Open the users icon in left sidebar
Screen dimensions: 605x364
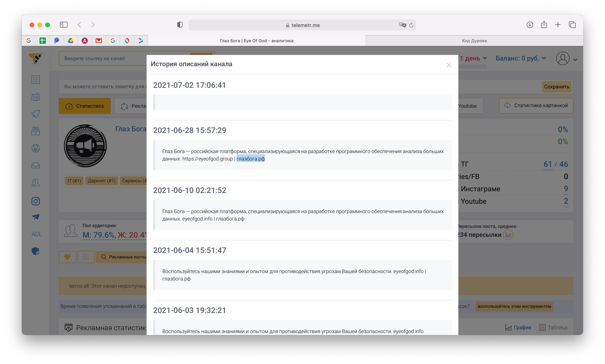pos(36,183)
